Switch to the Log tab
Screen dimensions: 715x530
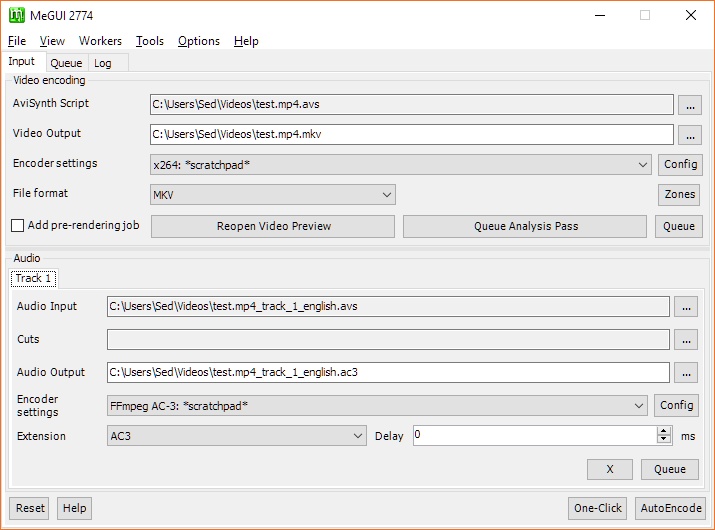[103, 63]
